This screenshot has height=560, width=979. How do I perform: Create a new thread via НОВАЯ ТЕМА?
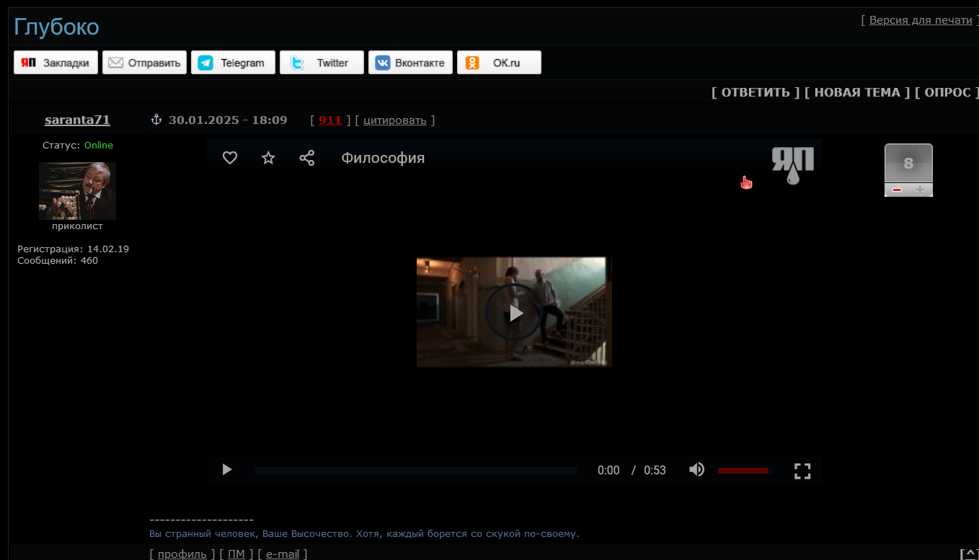coord(857,92)
